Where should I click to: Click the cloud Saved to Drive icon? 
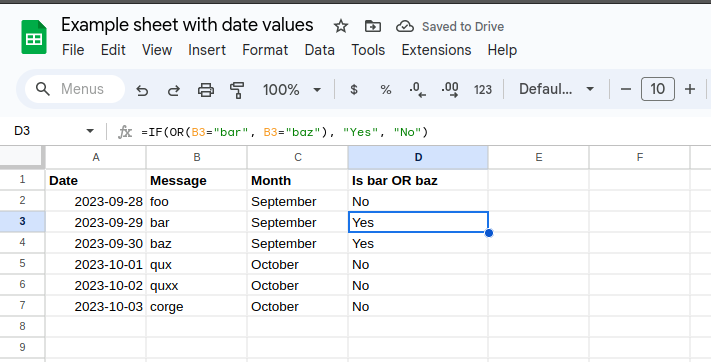point(404,26)
